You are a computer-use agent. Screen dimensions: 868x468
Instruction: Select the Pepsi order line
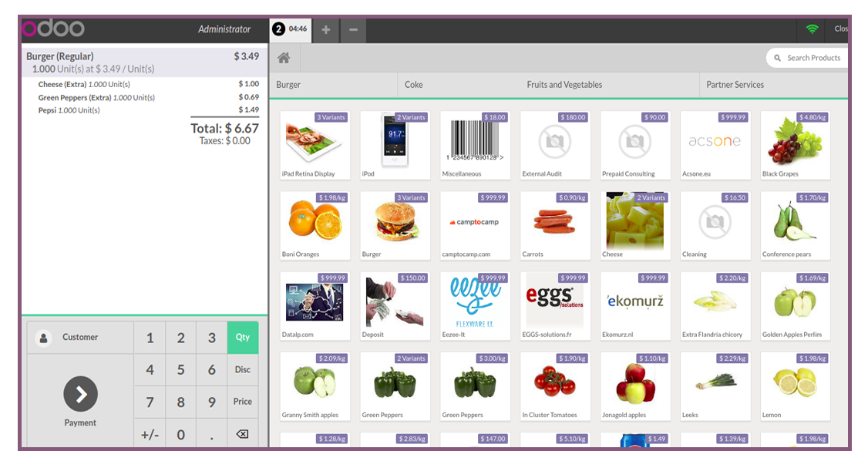coord(144,110)
